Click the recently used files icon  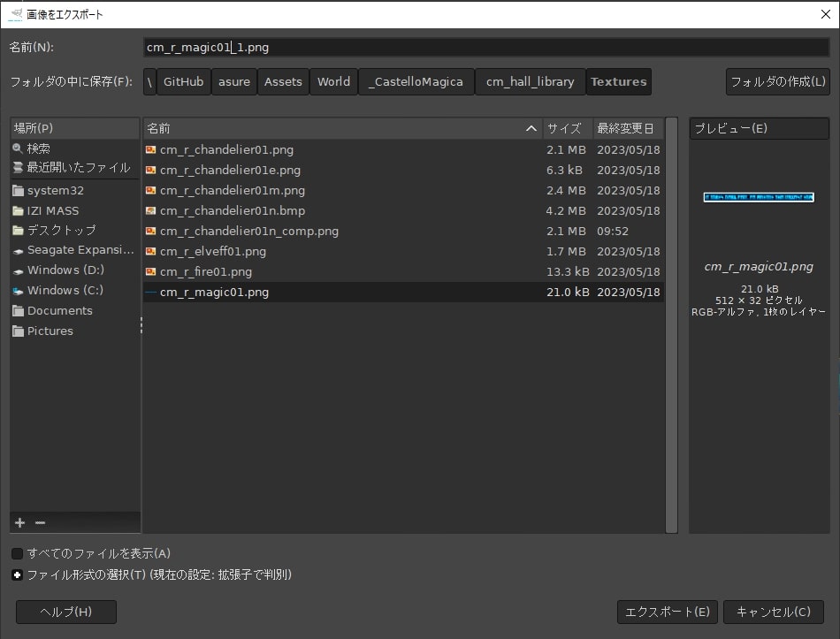[18, 167]
